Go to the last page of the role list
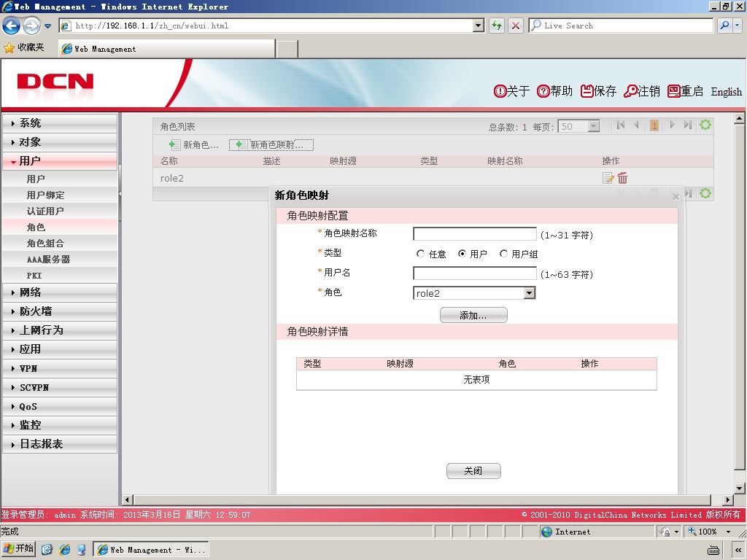The height and width of the screenshot is (560, 747). [x=687, y=125]
